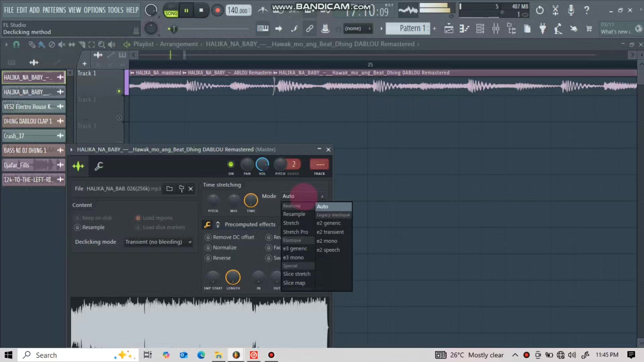Select e2 speech stretch mode
The height and width of the screenshot is (362, 644).
[328, 250]
